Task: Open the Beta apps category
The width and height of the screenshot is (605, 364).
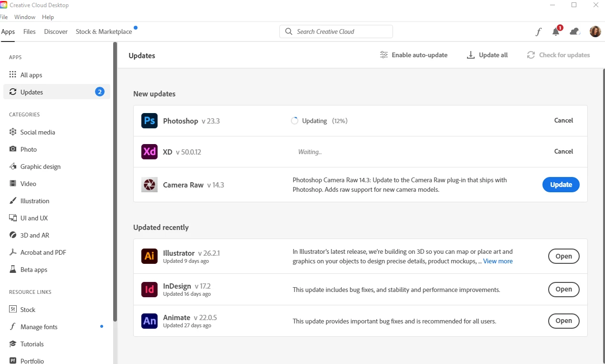Action: 57,270
